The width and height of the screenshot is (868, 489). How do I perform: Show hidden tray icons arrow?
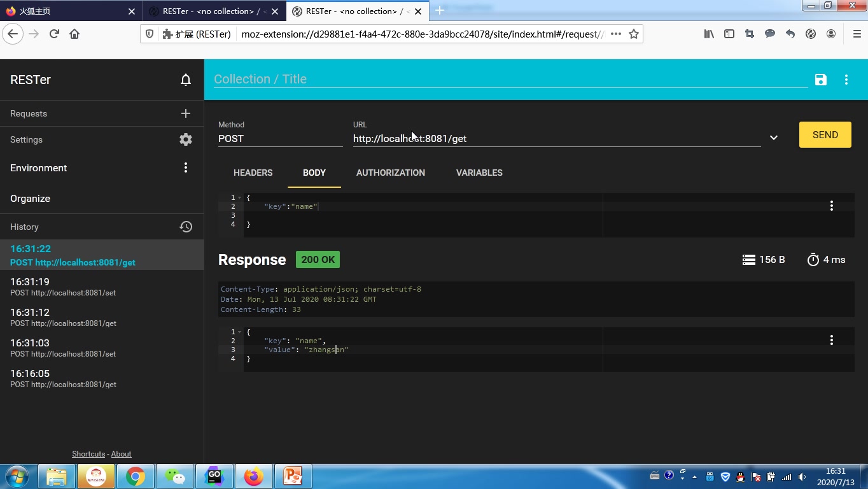click(694, 477)
